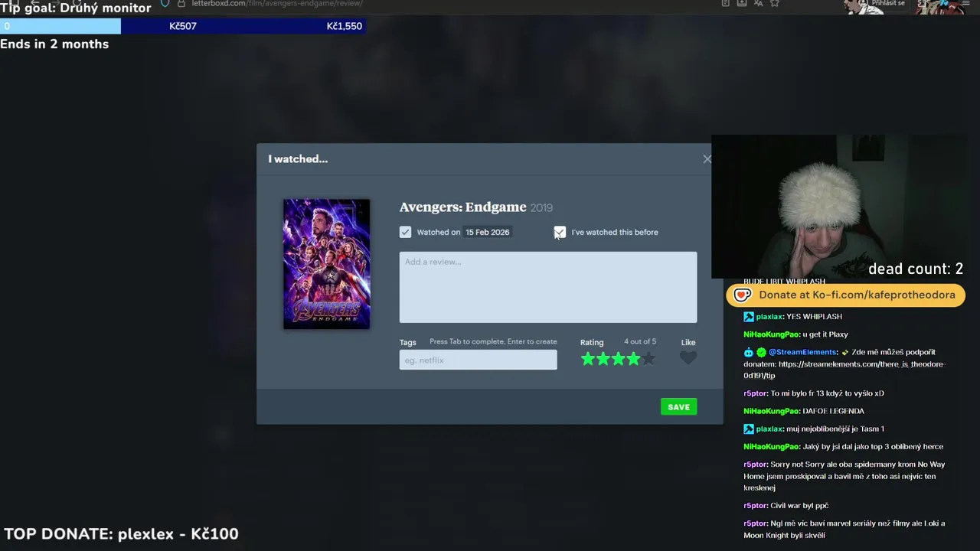Open the browser reader view icon
Image resolution: width=980 pixels, height=551 pixels.
[725, 3]
